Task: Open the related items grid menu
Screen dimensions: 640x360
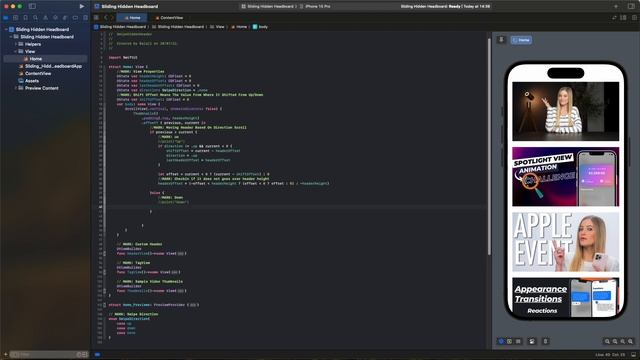Action: 96,18
